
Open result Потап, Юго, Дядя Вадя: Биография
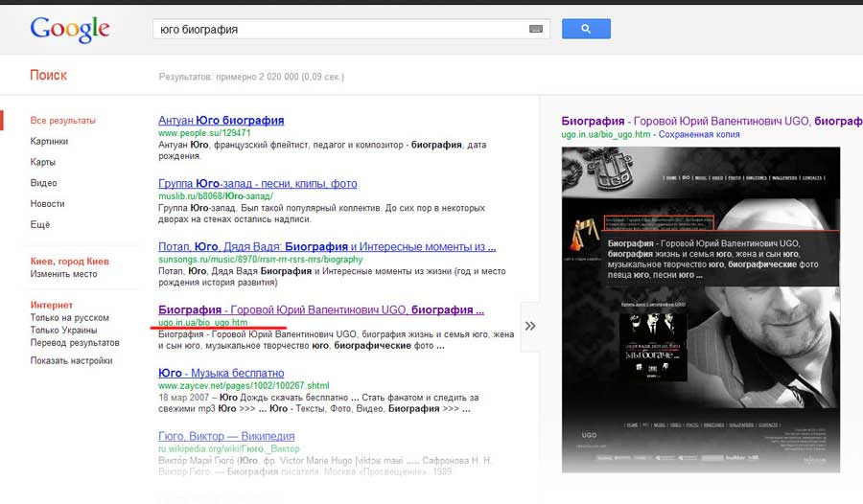click(327, 247)
